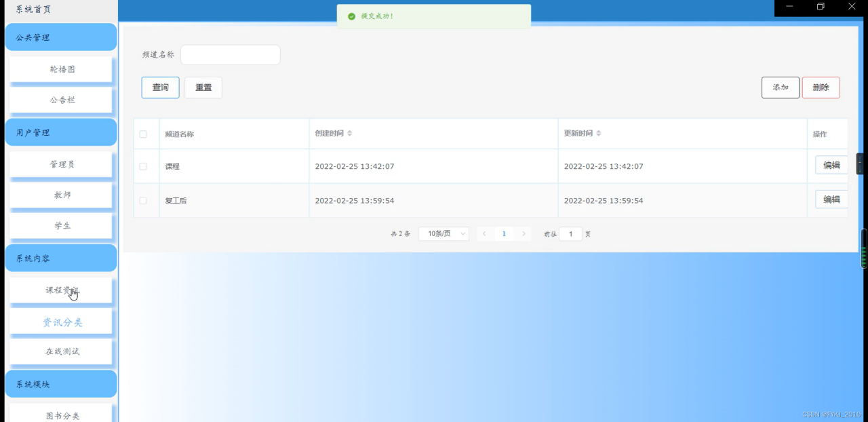Open the 10条/页 page size dropdown

coord(443,234)
